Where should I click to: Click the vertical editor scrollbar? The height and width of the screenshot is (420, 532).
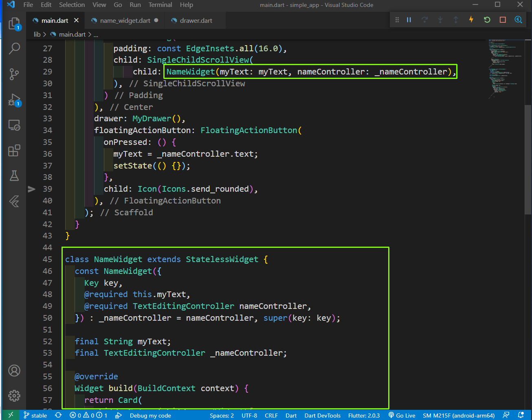pos(528,160)
